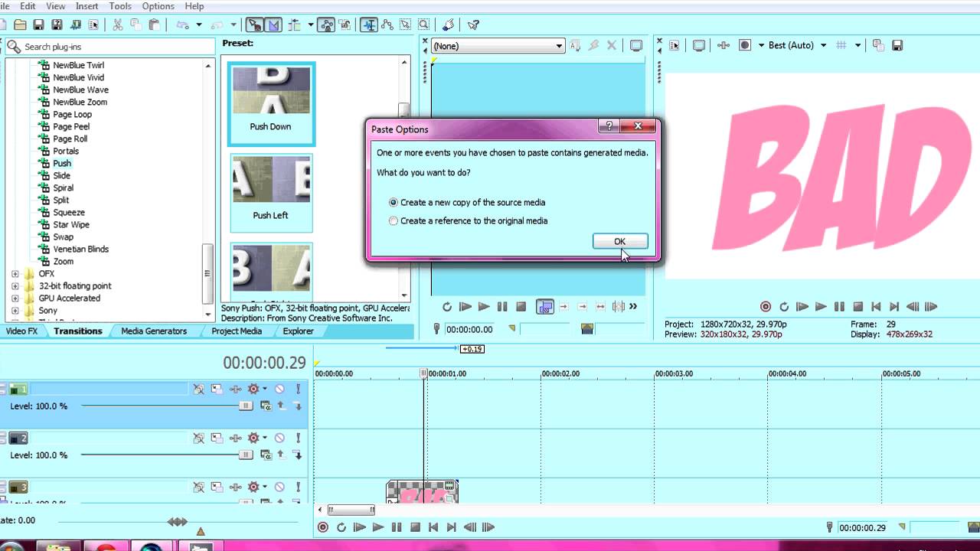Click the playback Rate slider handle
This screenshot has width=980, height=551.
[x=178, y=522]
